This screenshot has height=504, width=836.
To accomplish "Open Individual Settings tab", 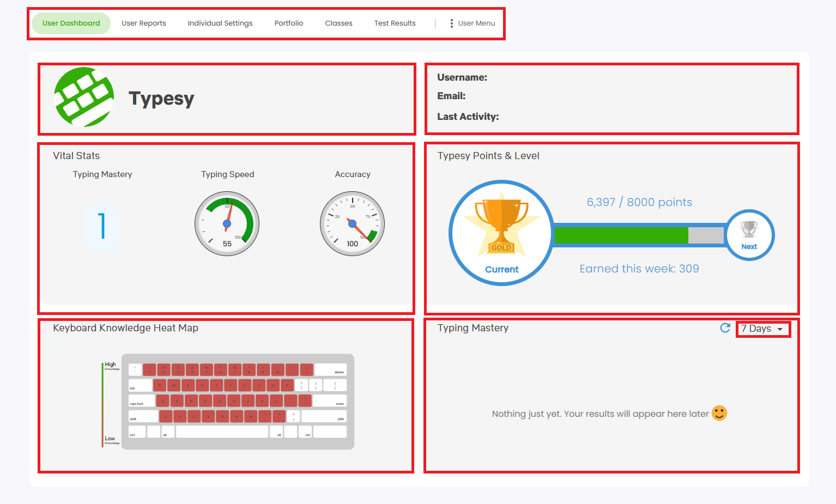I will [220, 23].
